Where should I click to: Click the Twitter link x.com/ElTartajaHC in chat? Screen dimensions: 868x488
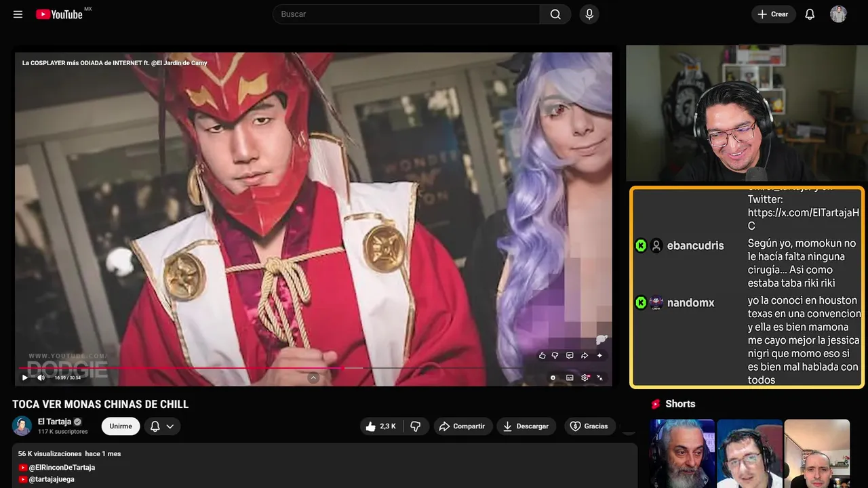[803, 219]
